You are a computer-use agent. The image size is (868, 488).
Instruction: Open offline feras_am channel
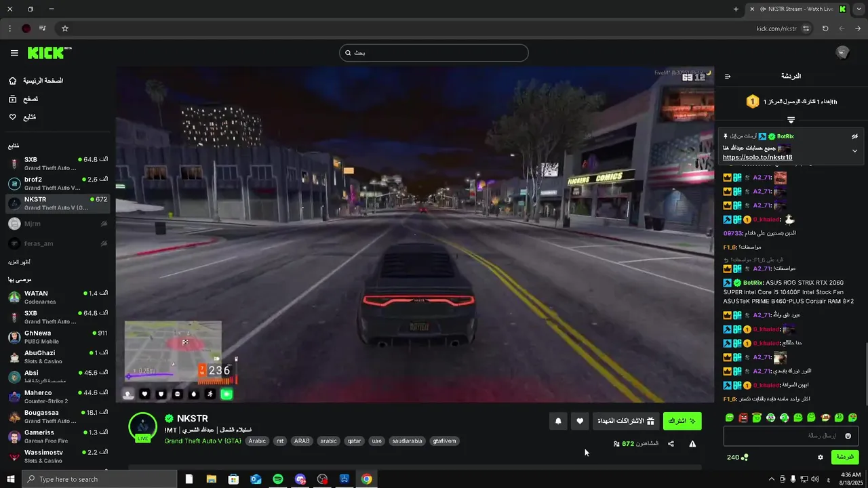58,243
